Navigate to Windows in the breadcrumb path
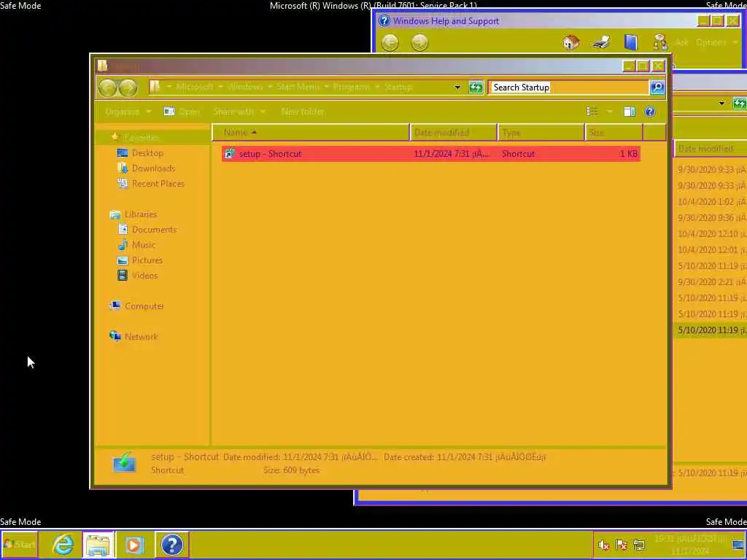Viewport: 747px width, 560px height. [x=245, y=87]
